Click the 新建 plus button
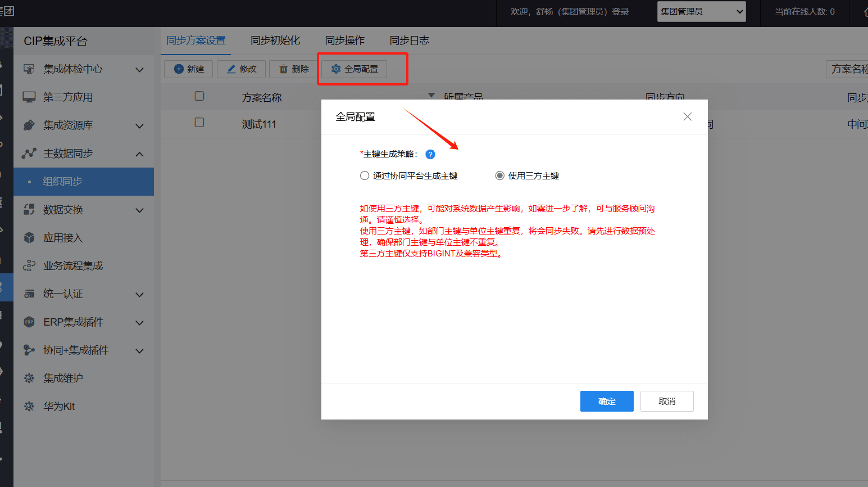Screen dimensions: 868x487 (189, 69)
